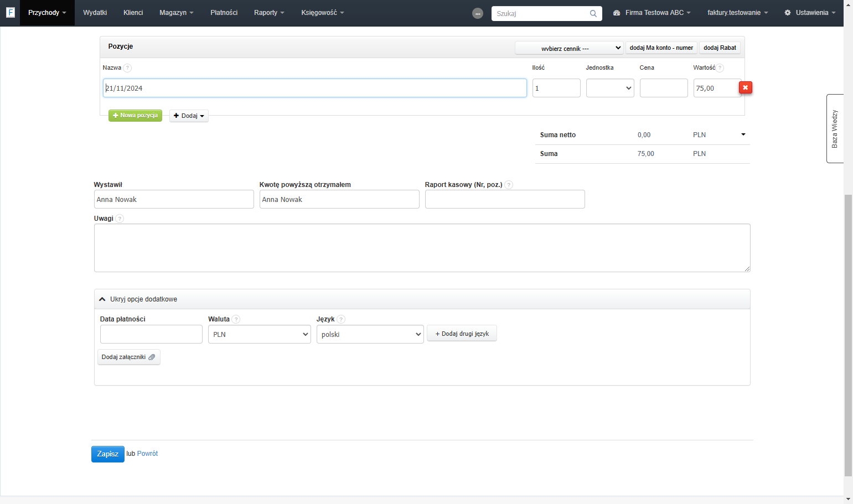This screenshot has width=853, height=504.
Task: Open the Ustawienia settings menu
Action: [x=810, y=13]
